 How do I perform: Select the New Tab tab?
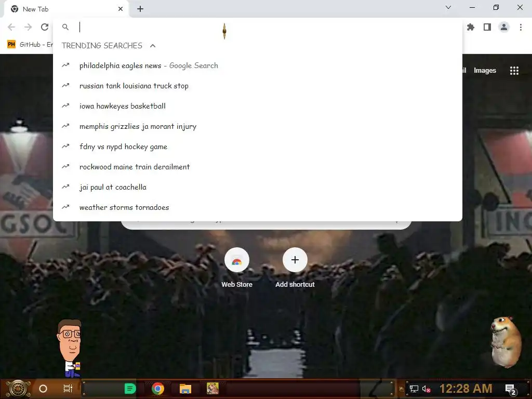(66, 9)
